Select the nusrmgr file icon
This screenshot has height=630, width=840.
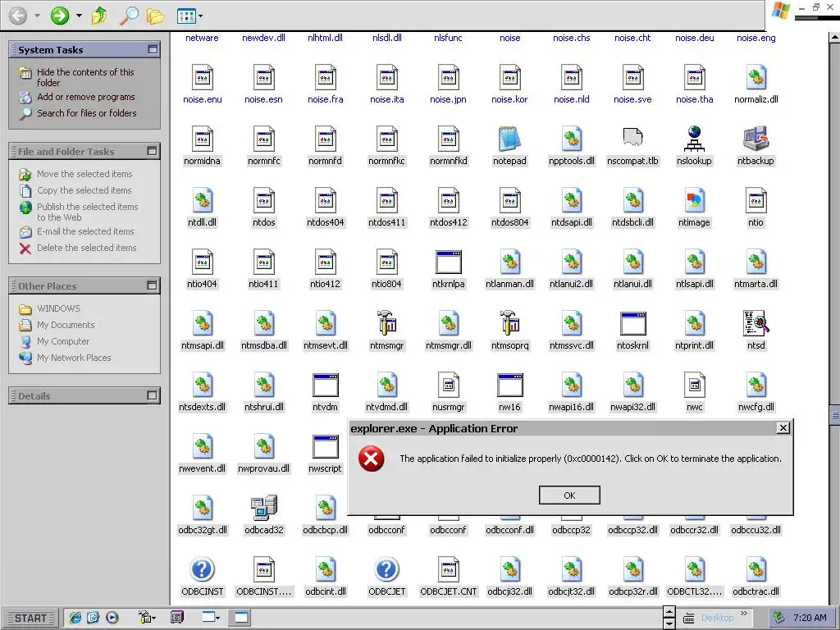click(x=449, y=385)
